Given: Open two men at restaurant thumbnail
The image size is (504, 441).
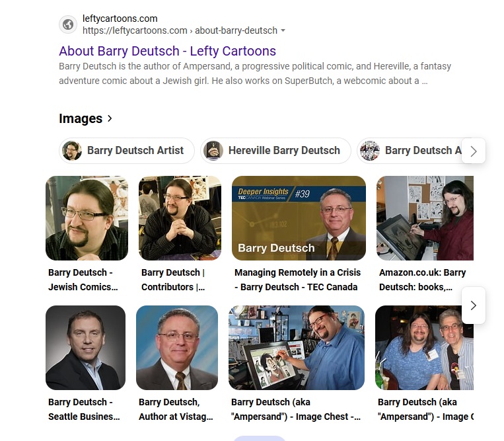Looking at the screenshot, I should (424, 348).
